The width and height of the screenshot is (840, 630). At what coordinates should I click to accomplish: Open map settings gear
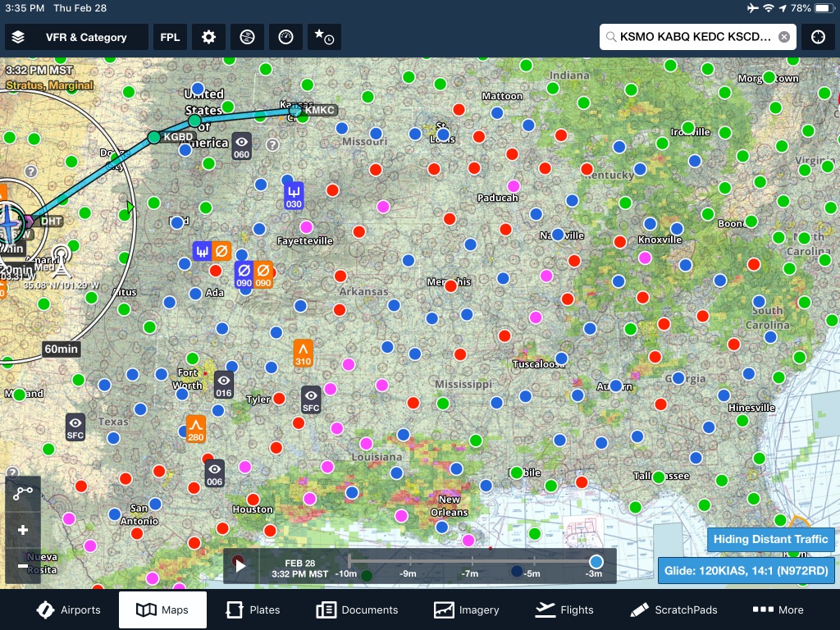208,37
